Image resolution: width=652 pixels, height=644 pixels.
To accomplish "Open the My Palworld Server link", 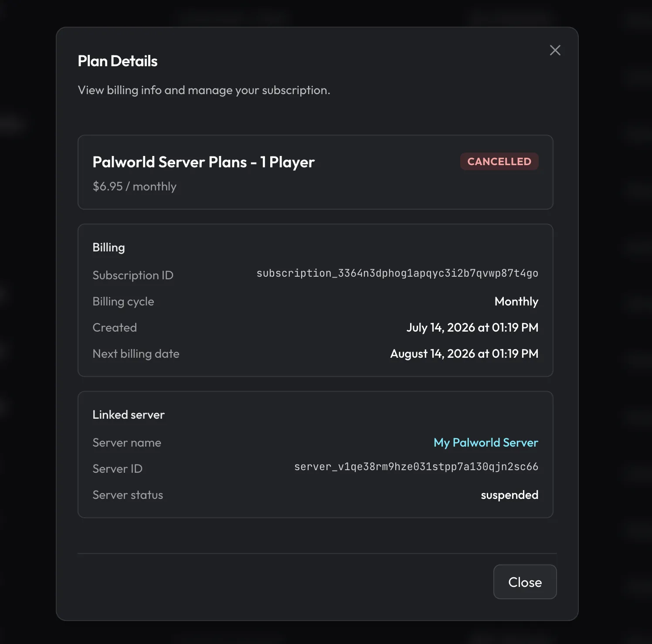I will pos(486,443).
